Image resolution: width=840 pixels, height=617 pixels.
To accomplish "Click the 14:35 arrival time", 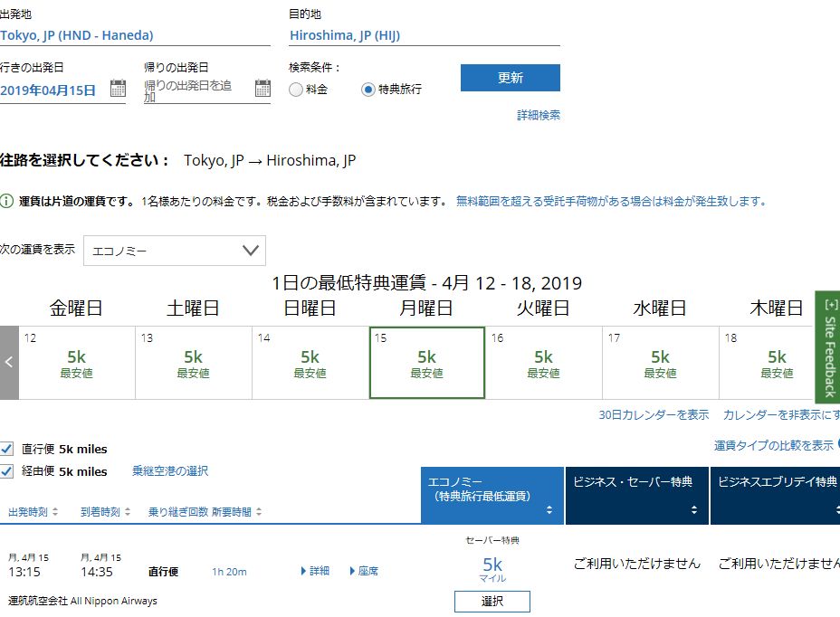I will coord(97,572).
